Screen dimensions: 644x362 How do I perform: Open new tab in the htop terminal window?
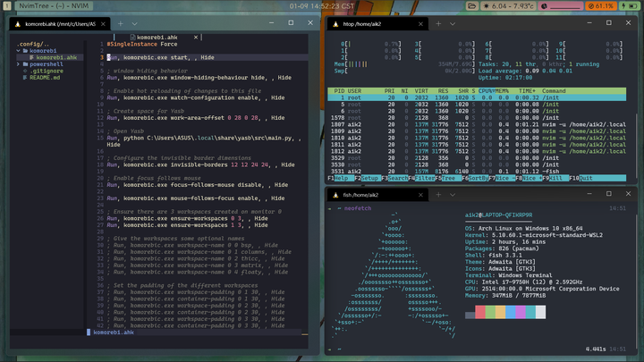point(440,23)
